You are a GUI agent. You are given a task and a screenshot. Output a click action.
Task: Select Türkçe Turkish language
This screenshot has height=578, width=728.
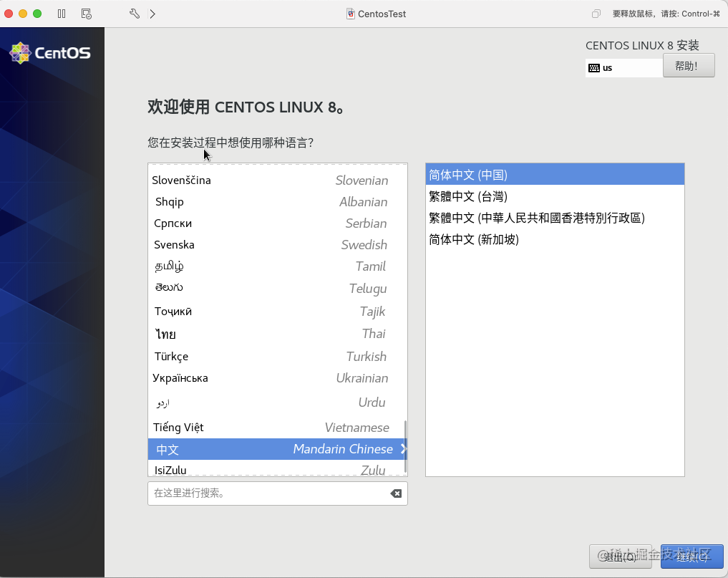pos(277,357)
